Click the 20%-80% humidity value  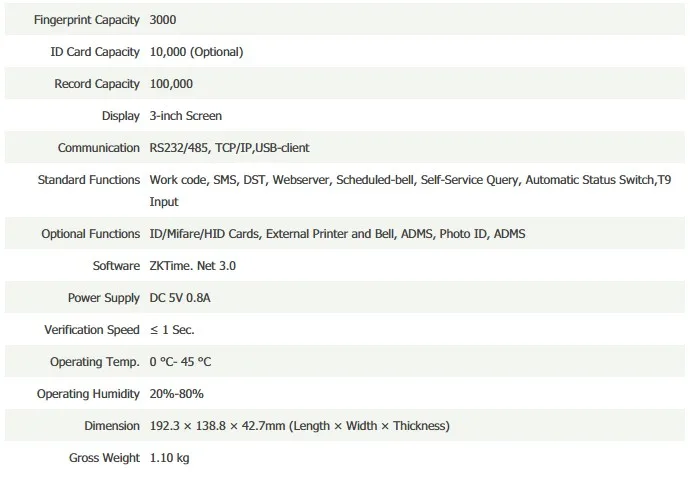pyautogui.click(x=176, y=394)
